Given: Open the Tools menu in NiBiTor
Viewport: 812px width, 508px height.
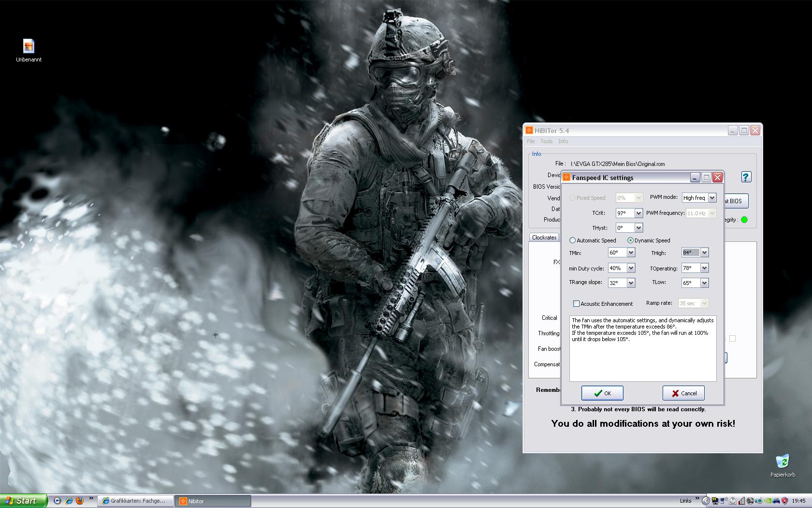Looking at the screenshot, I should [x=546, y=141].
